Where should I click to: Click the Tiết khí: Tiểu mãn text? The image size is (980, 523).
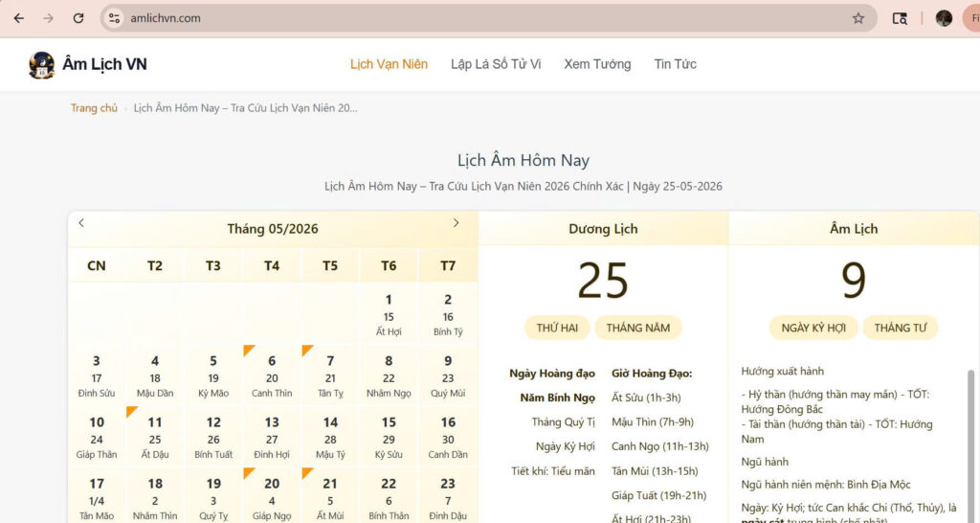point(553,471)
